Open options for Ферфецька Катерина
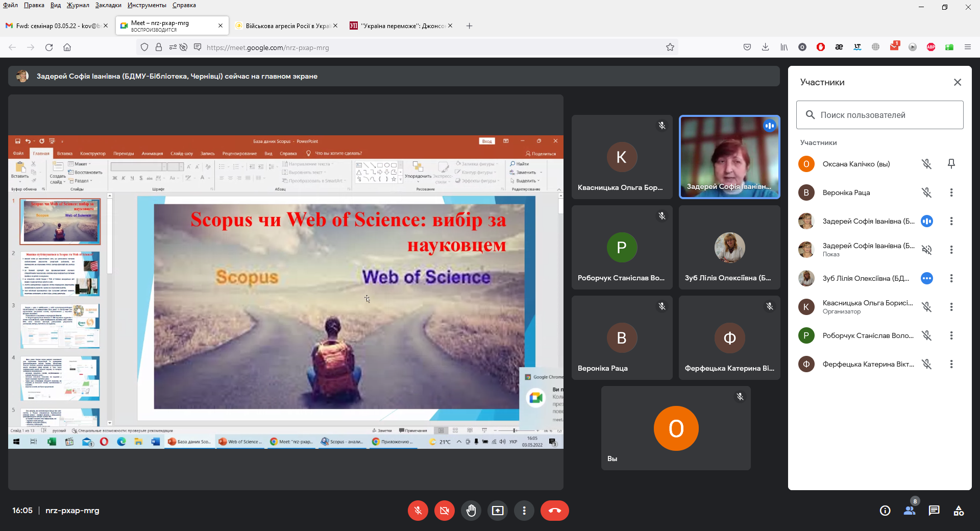Viewport: 980px width, 531px height. 951,364
